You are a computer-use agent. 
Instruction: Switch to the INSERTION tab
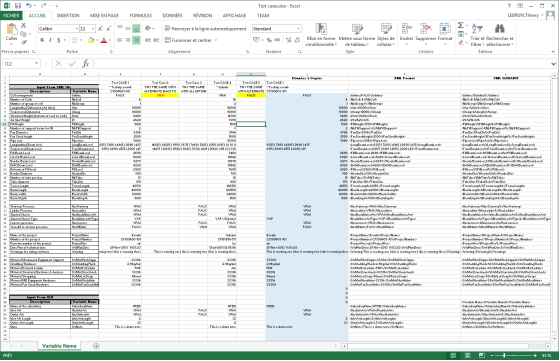[x=68, y=15]
